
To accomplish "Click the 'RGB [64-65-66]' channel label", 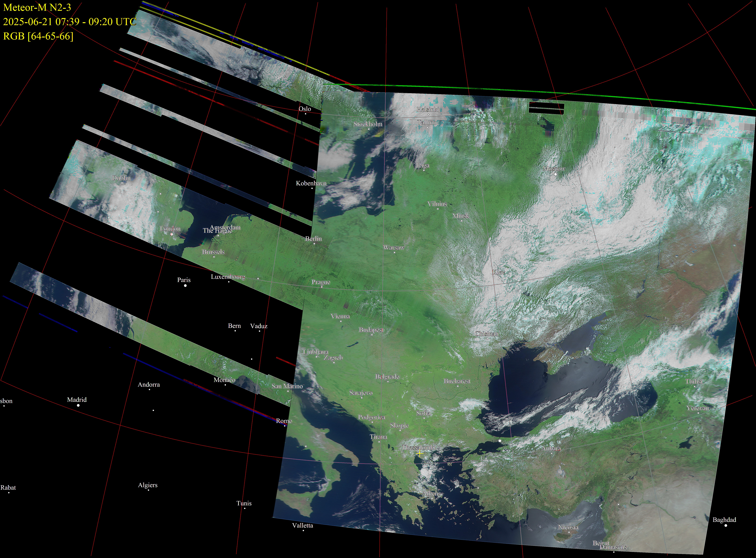I will tap(38, 36).
